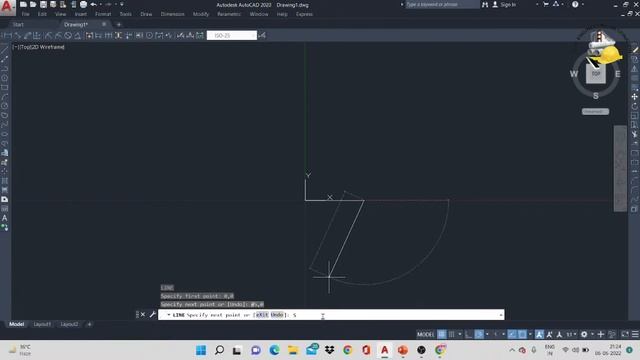
Task: Select the Rectangle tool in Draw toolbar
Action: click(x=4, y=87)
